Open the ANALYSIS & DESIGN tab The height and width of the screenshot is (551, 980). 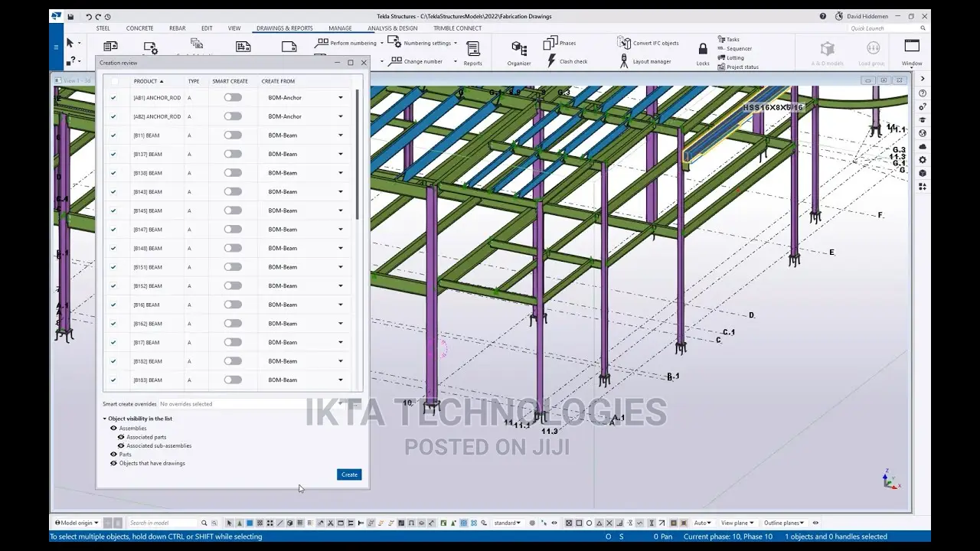pyautogui.click(x=393, y=28)
